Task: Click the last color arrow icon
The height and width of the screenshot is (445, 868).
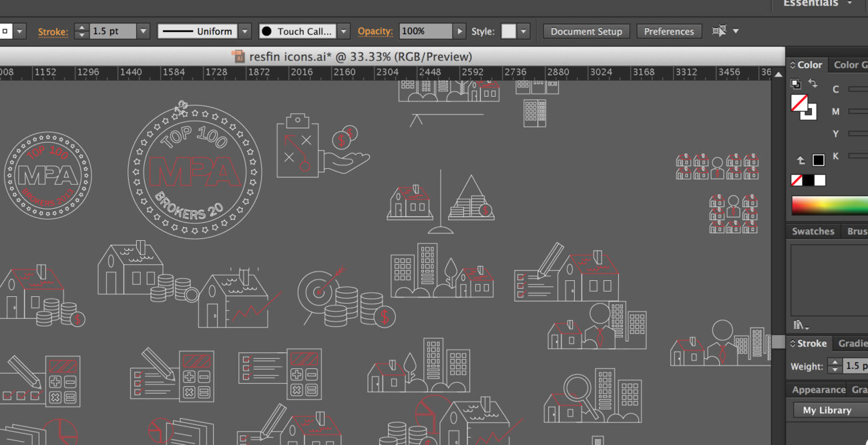Action: 801,161
